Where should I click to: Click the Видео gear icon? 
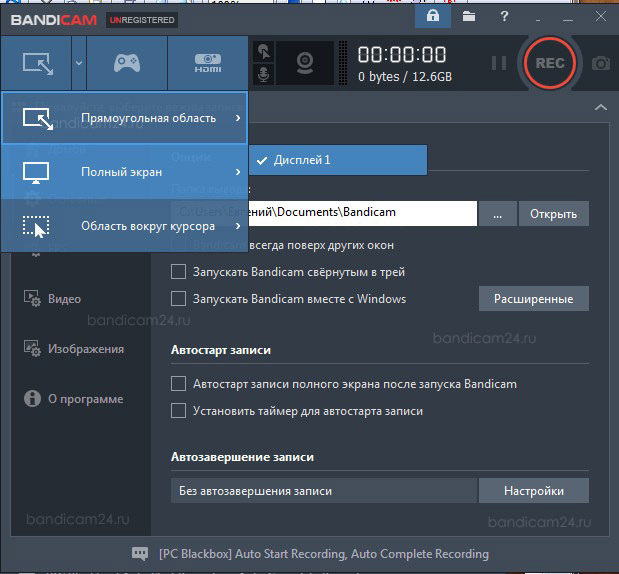(x=32, y=298)
